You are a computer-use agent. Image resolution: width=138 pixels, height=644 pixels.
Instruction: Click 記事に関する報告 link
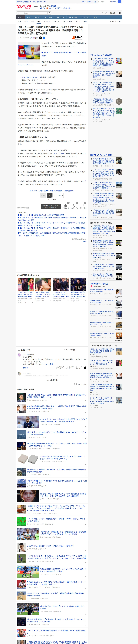[x=24, y=208]
